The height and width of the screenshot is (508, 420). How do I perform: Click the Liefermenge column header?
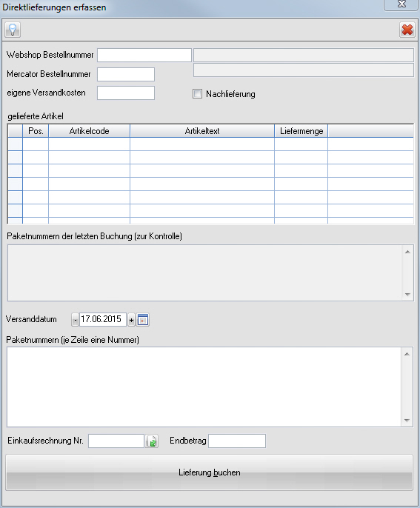tap(301, 131)
